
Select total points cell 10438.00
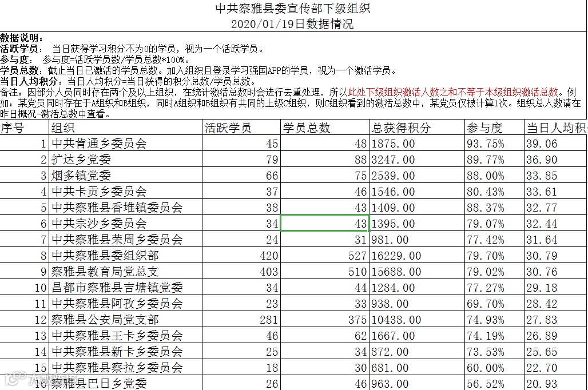pos(417,320)
